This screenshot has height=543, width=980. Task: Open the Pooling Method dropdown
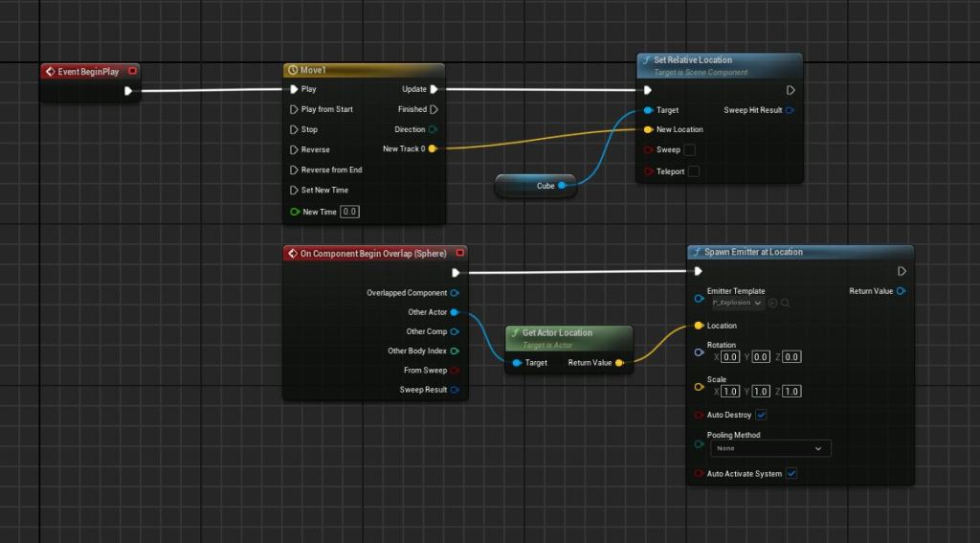768,448
